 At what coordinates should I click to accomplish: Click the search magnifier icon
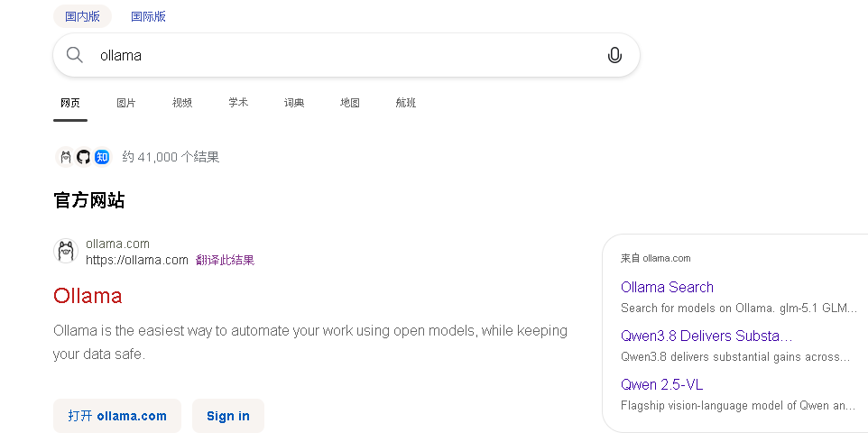(74, 55)
